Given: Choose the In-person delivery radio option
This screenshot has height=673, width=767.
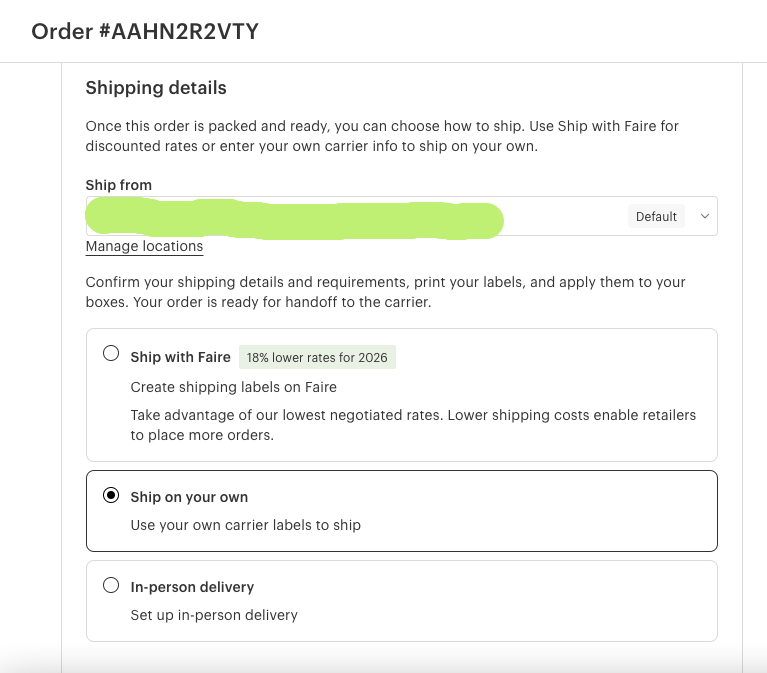Looking at the screenshot, I should [x=111, y=585].
